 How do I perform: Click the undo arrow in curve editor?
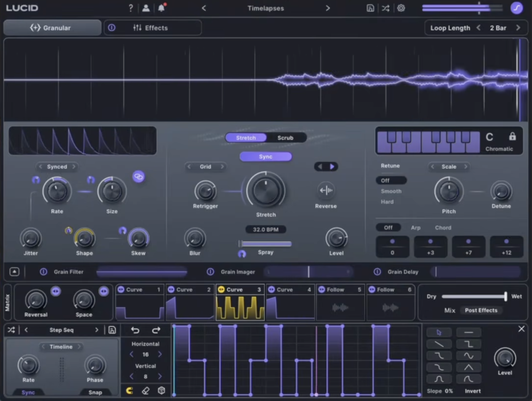(x=135, y=330)
